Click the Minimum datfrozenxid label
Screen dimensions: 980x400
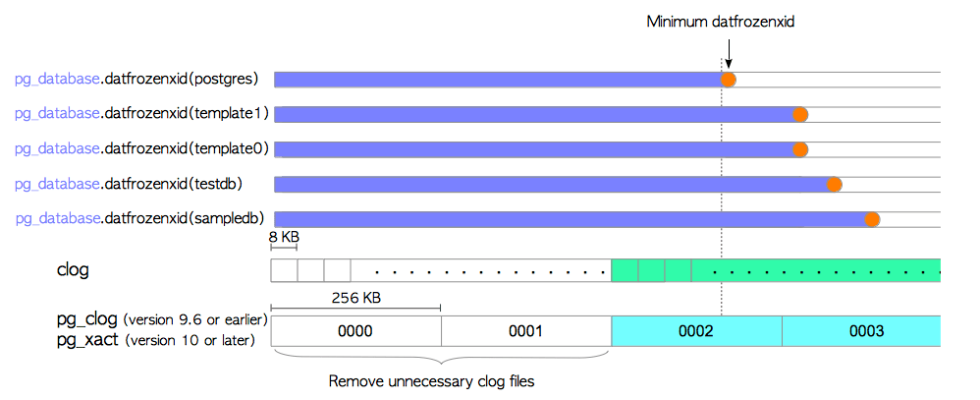[x=720, y=22]
